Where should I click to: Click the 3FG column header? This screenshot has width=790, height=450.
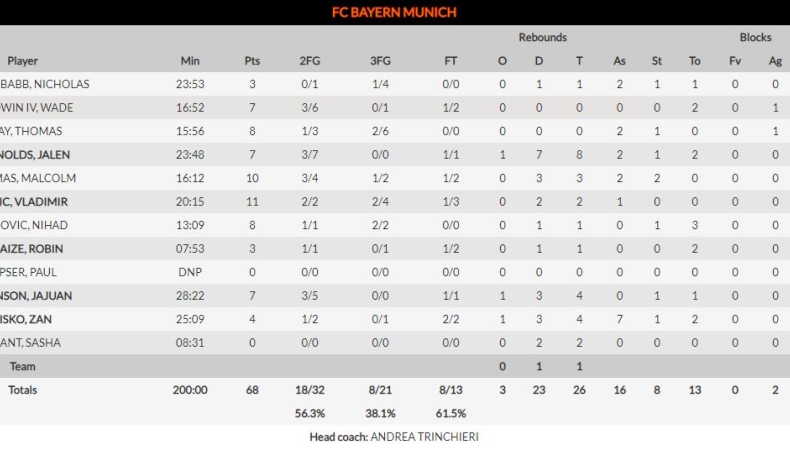380,61
